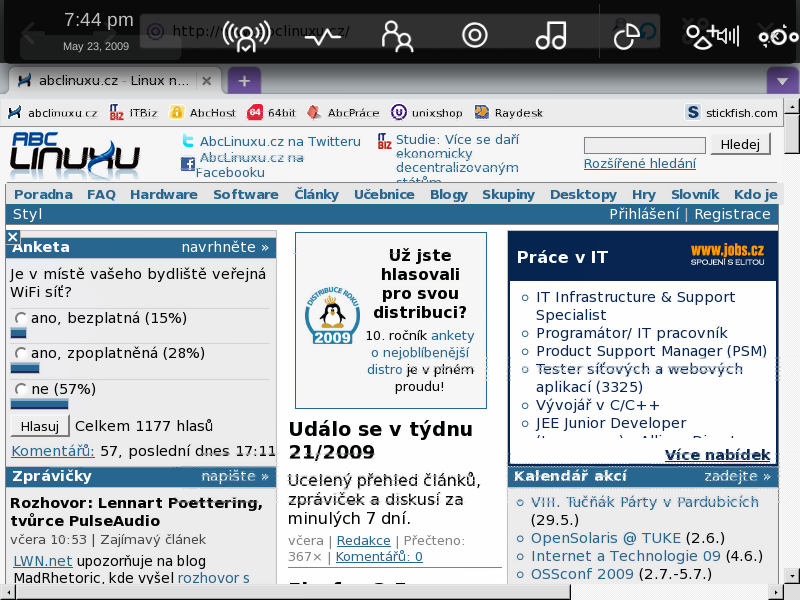Close the Anketa box with X
This screenshot has height=600, width=800.
click(x=13, y=237)
